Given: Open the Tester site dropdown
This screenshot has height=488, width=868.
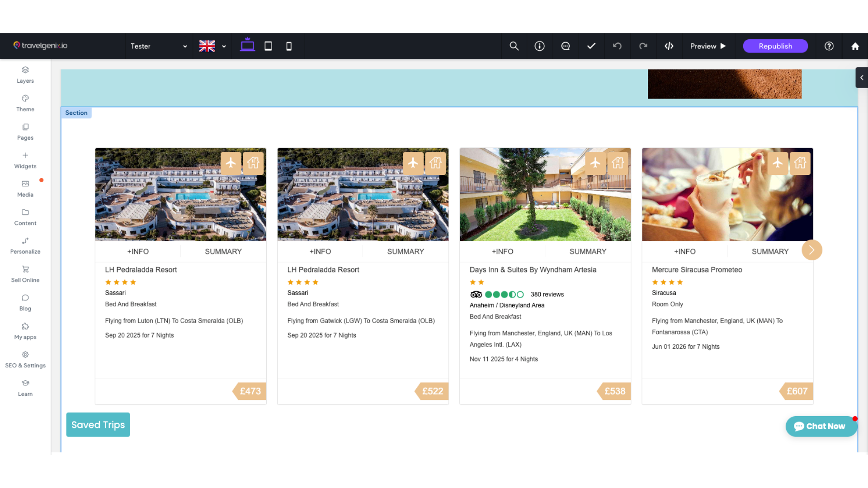Looking at the screenshot, I should point(158,46).
